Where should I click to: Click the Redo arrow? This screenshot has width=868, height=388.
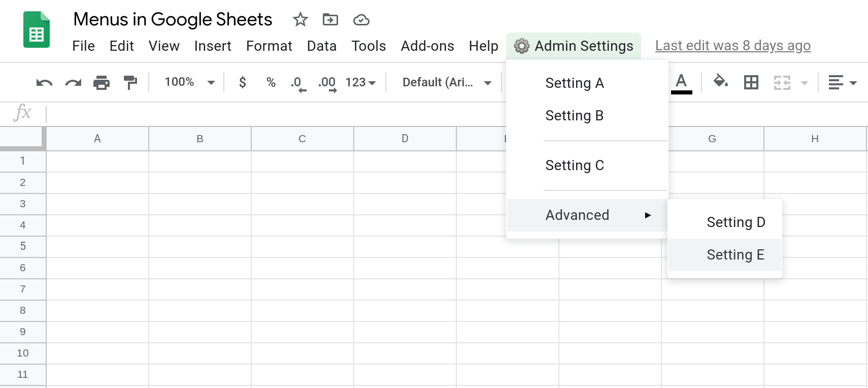pos(73,82)
